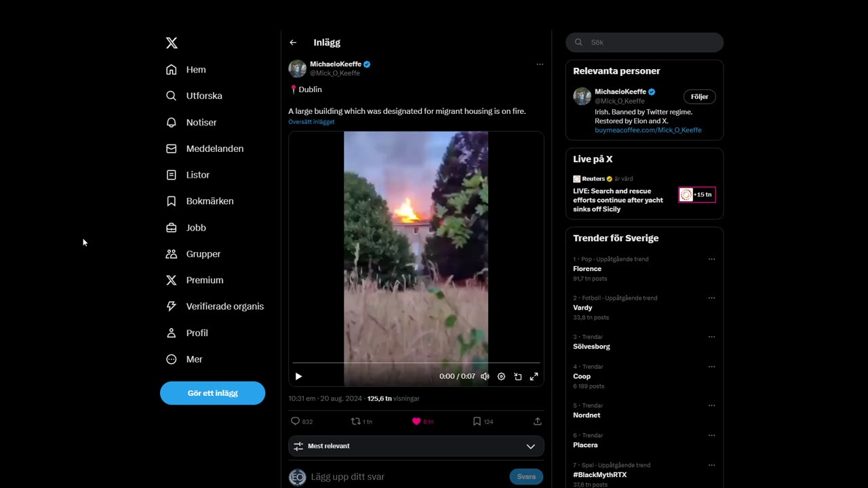The image size is (868, 488).
Task: Open post options three-dot menu
Action: [540, 64]
